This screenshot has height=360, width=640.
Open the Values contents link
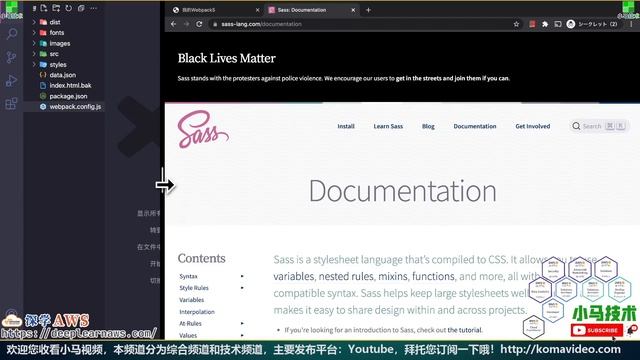coord(188,336)
